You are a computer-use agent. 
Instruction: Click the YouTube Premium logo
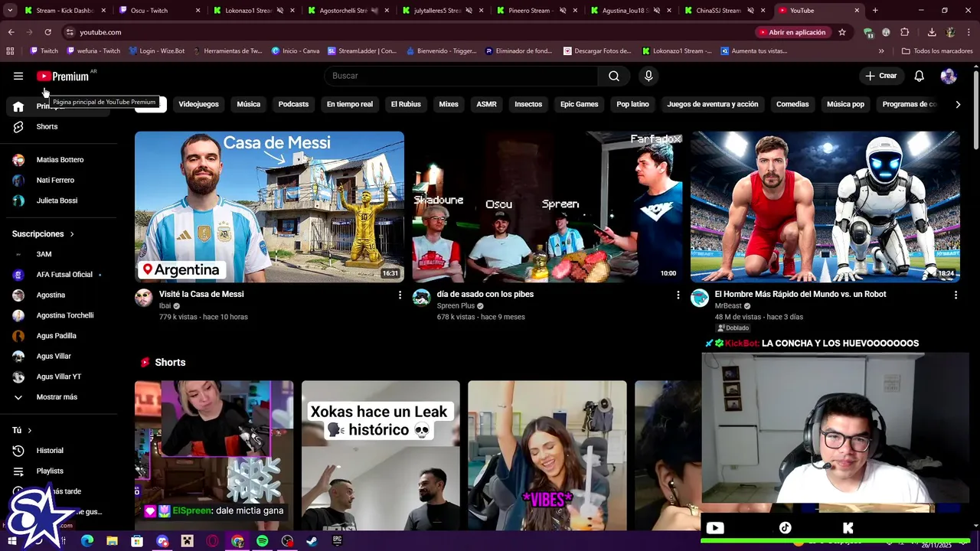click(63, 76)
